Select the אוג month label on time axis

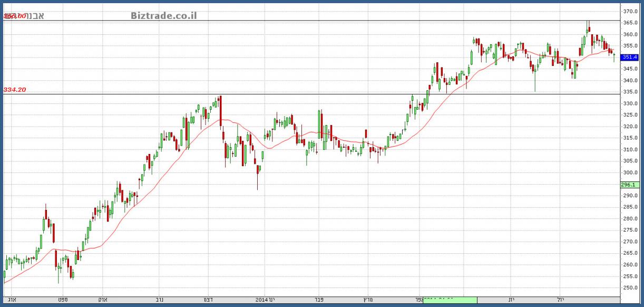coord(13,300)
